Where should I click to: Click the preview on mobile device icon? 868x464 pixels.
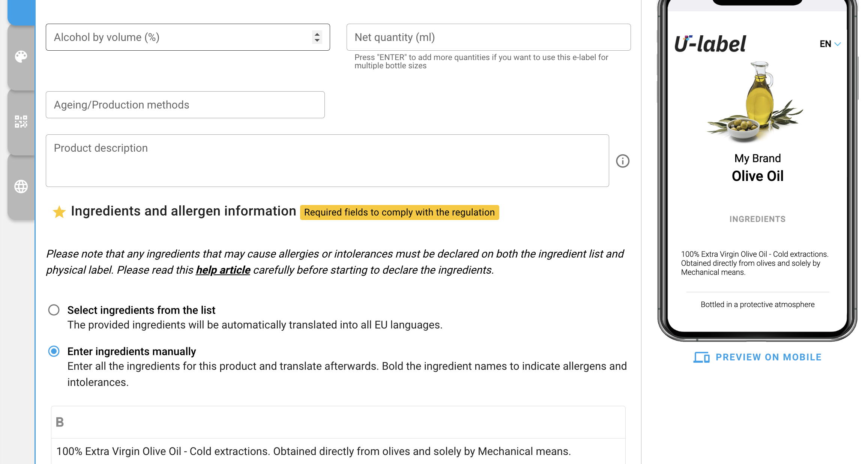coord(701,357)
